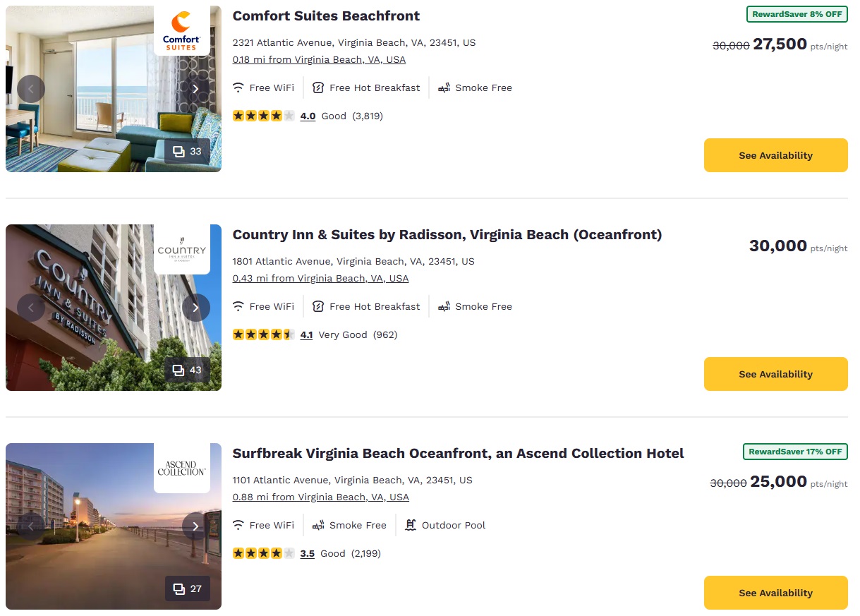860x616 pixels.
Task: See availability for Surfbreak Virginia Beach Oceanfront
Action: point(775,593)
